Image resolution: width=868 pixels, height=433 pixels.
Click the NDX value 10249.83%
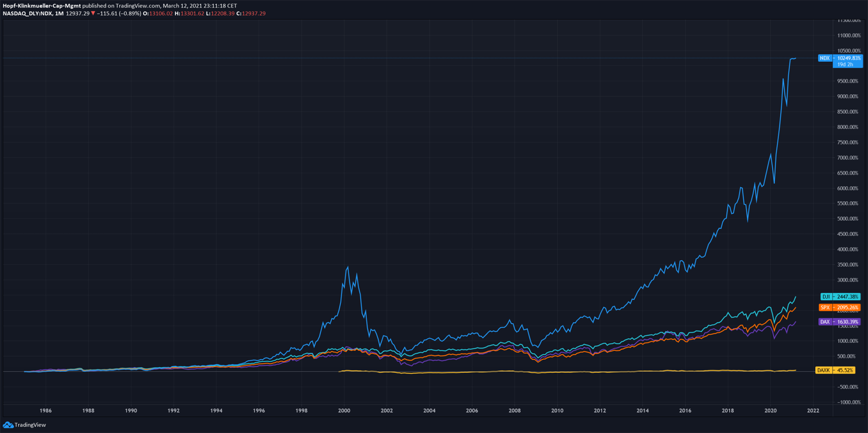[849, 58]
